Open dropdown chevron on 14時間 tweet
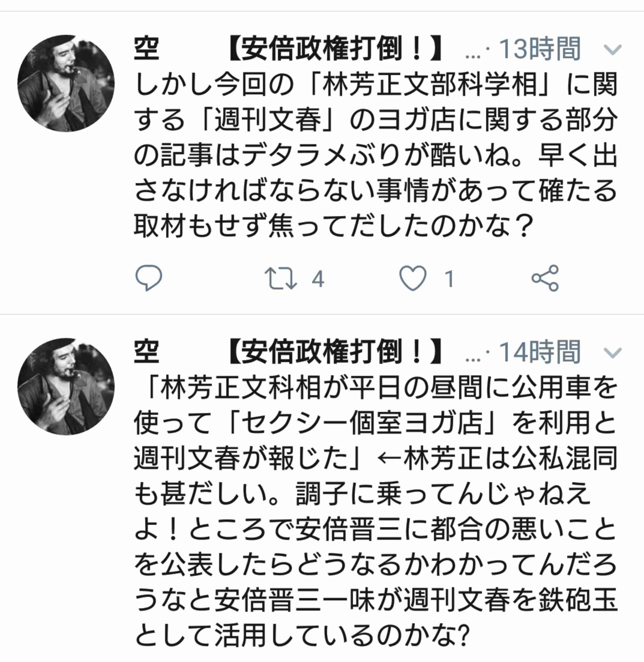 tap(612, 353)
